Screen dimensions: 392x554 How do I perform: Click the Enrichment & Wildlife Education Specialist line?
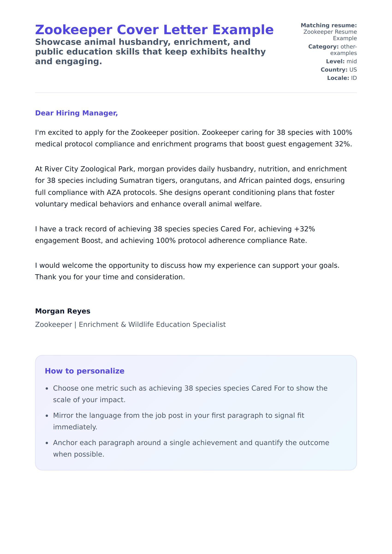[130, 325]
